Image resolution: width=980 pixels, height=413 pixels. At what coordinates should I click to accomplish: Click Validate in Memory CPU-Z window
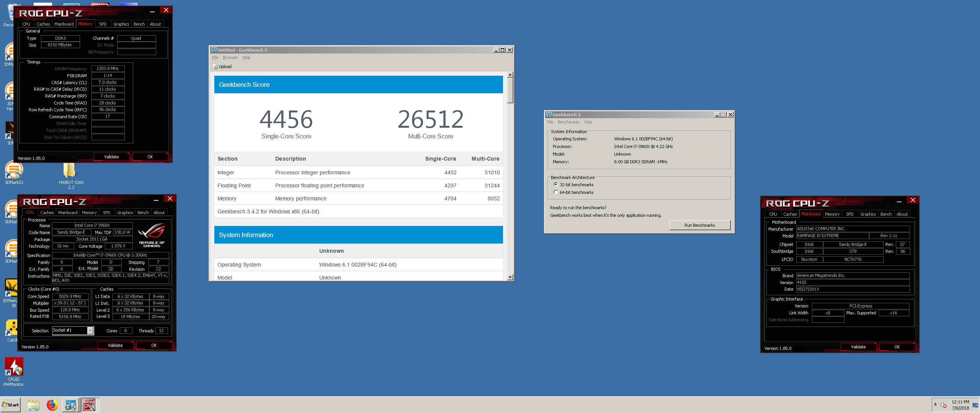click(x=111, y=157)
